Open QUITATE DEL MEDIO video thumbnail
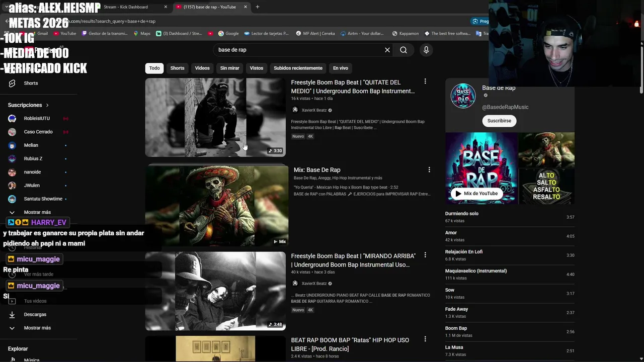Image resolution: width=644 pixels, height=362 pixels. 215,117
